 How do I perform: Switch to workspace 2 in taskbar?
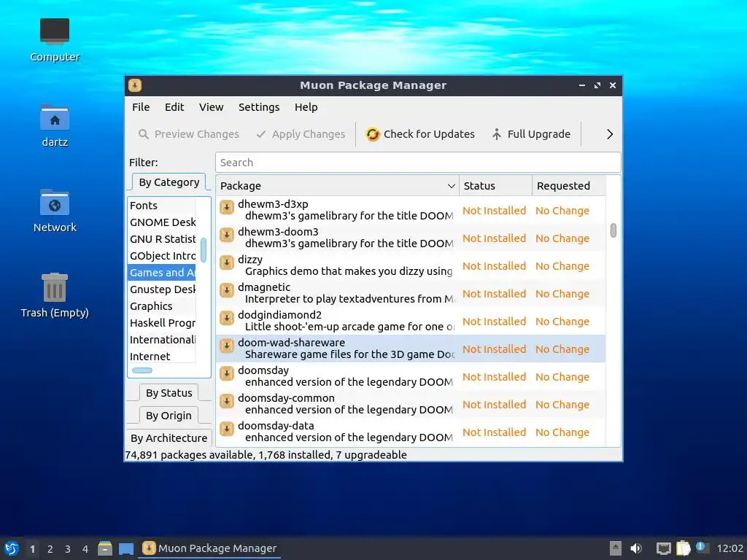(x=50, y=549)
